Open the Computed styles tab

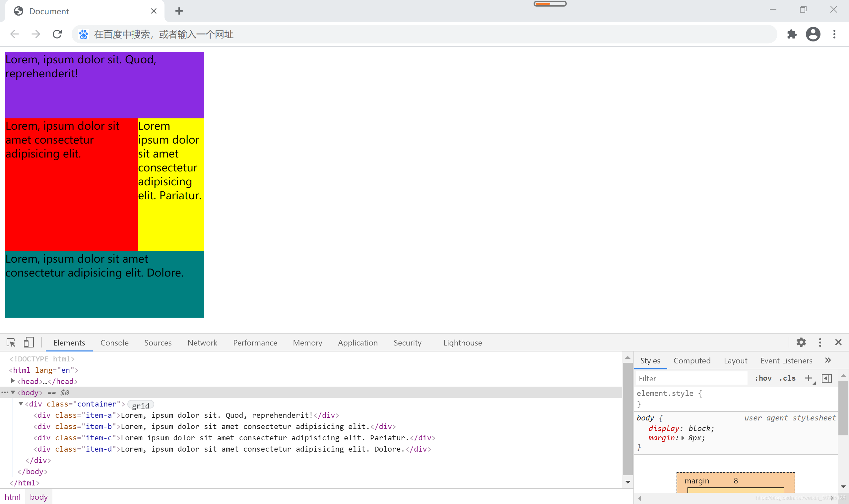click(692, 361)
